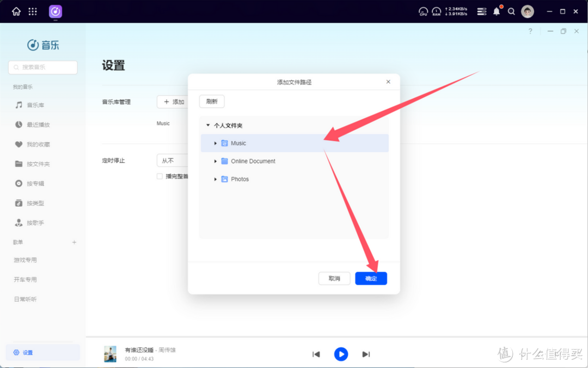Open the application grid launcher icon
The height and width of the screenshot is (368, 588).
34,11
